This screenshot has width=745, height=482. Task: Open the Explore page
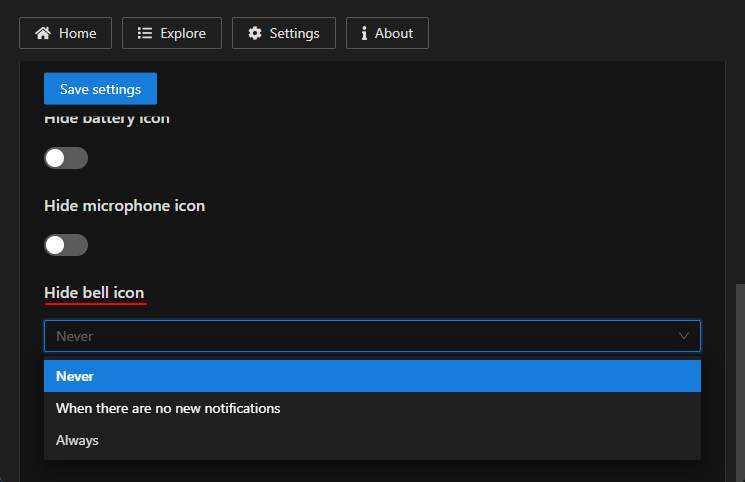point(172,33)
